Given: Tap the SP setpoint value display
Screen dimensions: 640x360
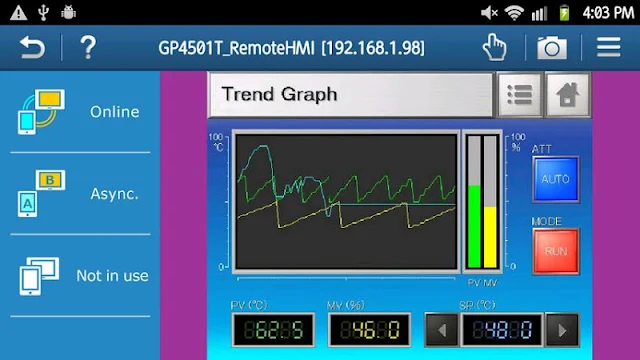Looking at the screenshot, I should (502, 330).
